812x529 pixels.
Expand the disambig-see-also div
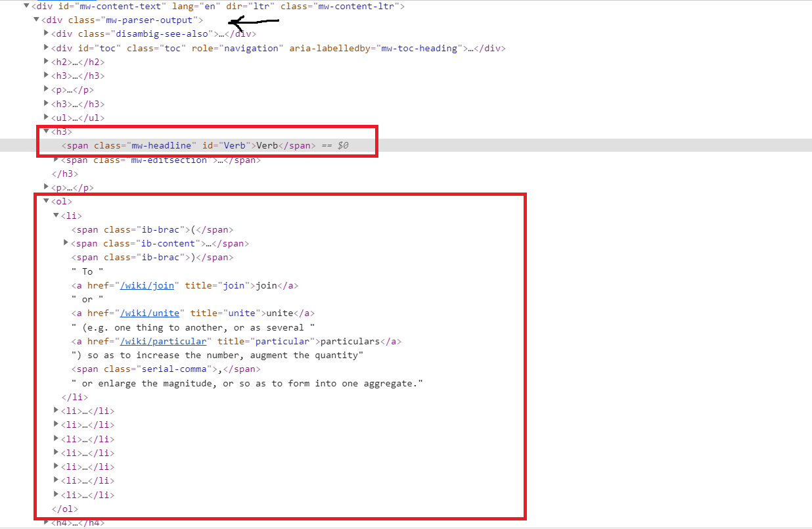click(x=46, y=34)
